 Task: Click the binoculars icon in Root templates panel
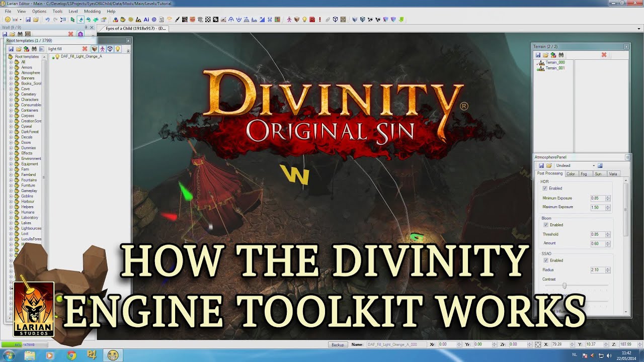coord(34,49)
